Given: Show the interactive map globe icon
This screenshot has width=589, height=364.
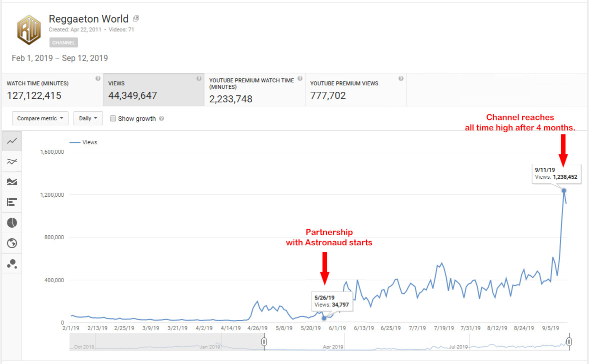Looking at the screenshot, I should coord(12,243).
